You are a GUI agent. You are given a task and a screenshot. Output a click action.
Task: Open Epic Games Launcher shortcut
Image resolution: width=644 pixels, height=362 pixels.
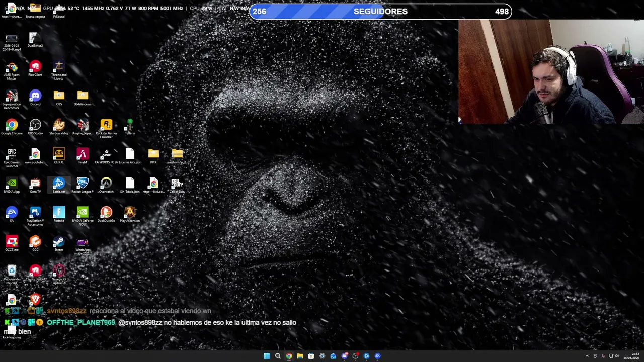[12, 158]
